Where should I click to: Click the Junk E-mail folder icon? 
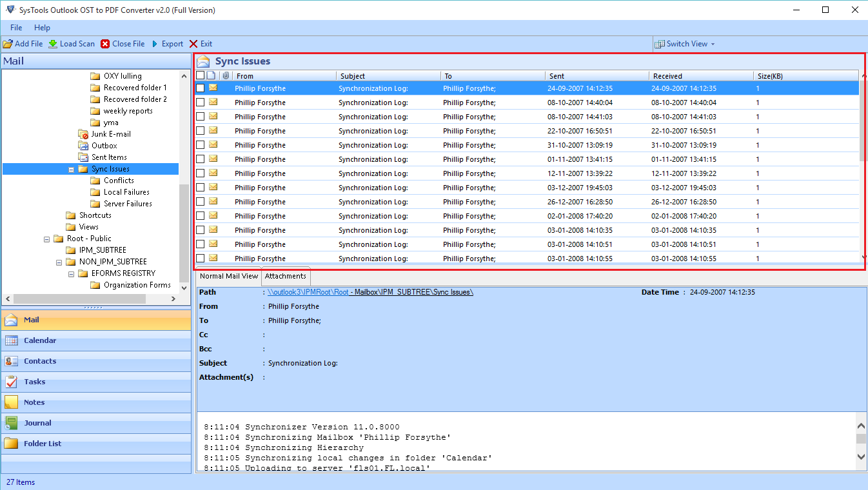coord(83,134)
